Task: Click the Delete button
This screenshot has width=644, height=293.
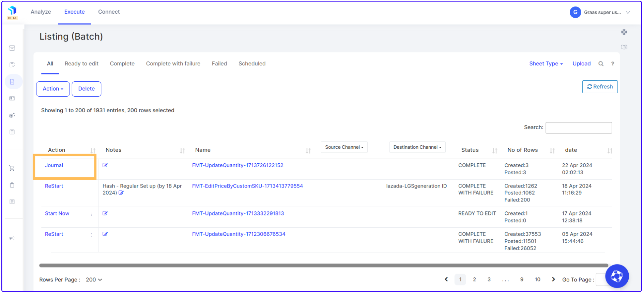Action: coord(87,89)
